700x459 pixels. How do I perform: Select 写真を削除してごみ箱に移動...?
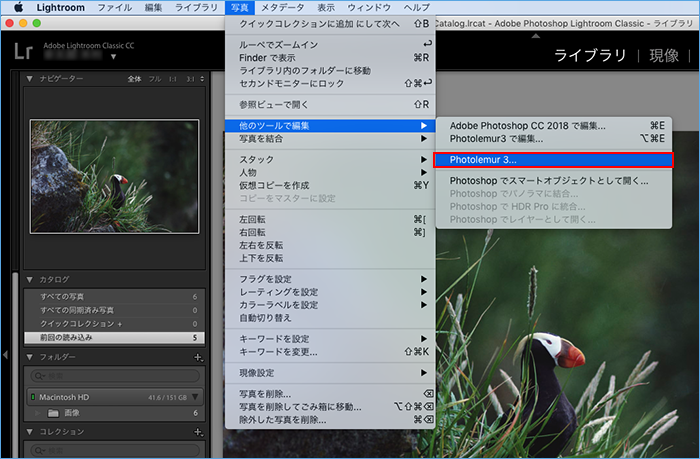(x=330, y=407)
